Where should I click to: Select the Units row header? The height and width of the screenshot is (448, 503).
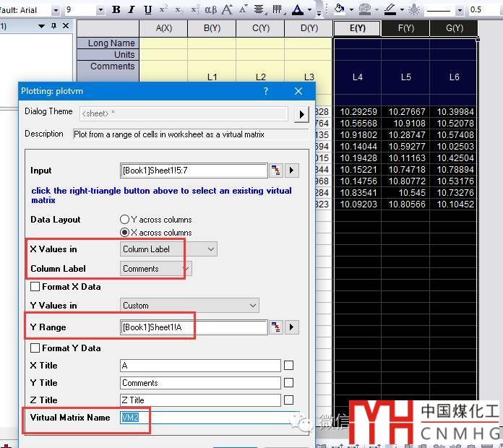click(x=108, y=54)
